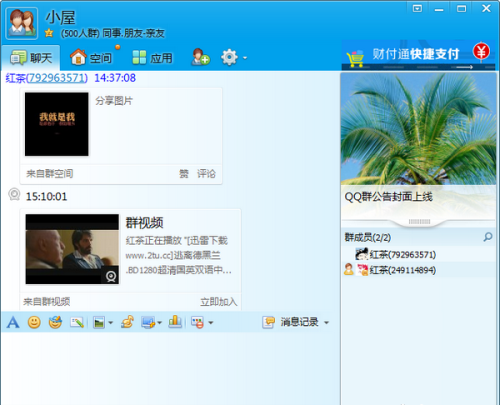
Task: Open the 群视频 video thumbnail
Action: coord(72,249)
